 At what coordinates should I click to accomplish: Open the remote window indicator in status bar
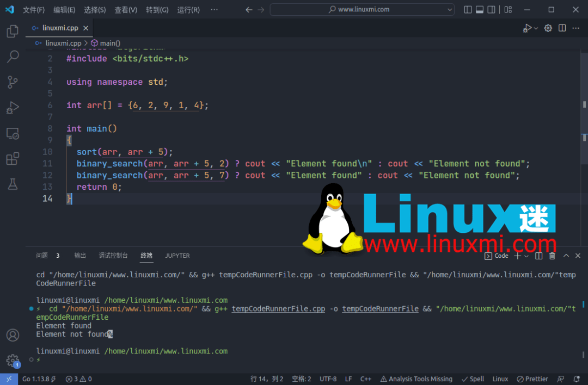point(9,379)
